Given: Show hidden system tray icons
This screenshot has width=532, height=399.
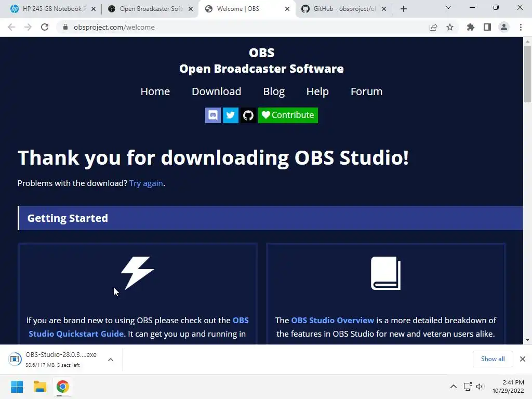Looking at the screenshot, I should [x=453, y=387].
